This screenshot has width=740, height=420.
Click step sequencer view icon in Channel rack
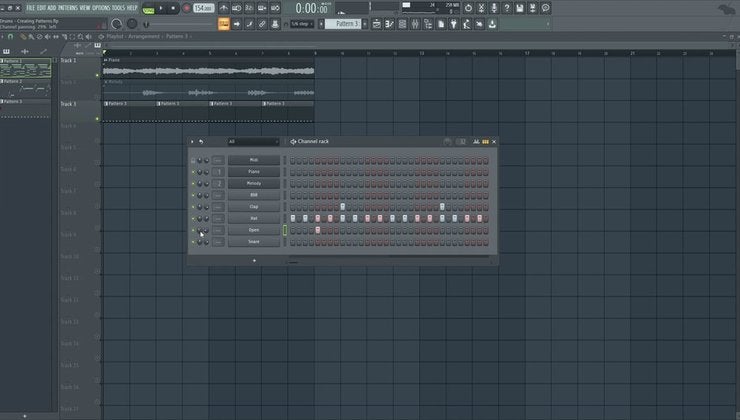click(x=485, y=142)
